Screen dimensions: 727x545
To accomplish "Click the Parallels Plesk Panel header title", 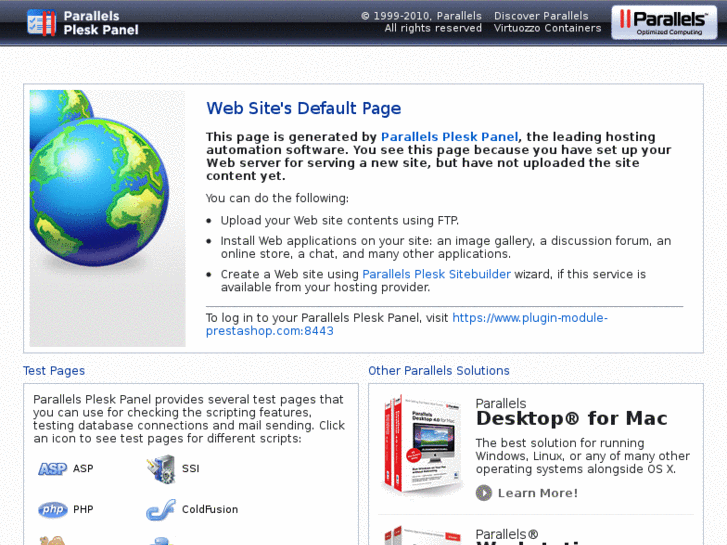I will [101, 23].
